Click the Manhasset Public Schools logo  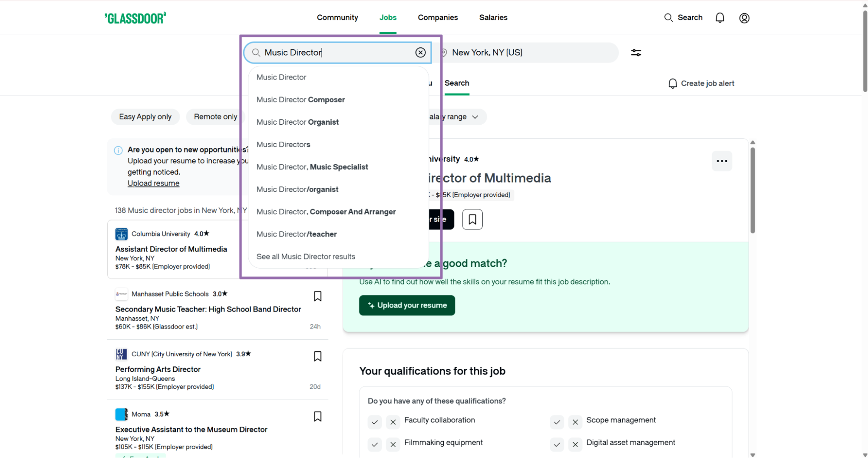[x=121, y=294]
